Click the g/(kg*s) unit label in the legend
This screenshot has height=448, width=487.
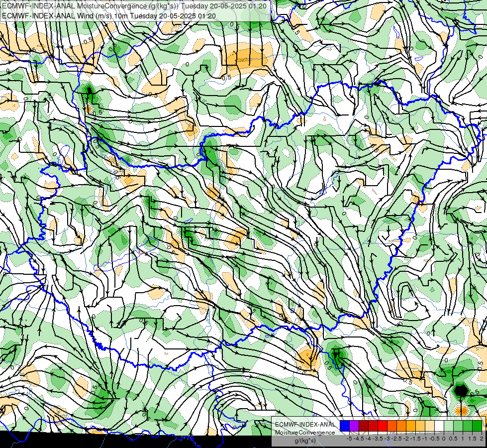point(305,441)
